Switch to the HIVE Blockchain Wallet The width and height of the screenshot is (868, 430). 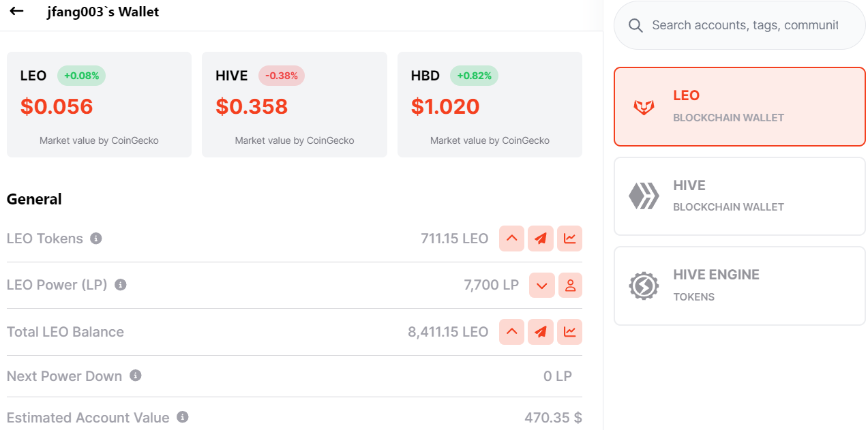click(740, 196)
